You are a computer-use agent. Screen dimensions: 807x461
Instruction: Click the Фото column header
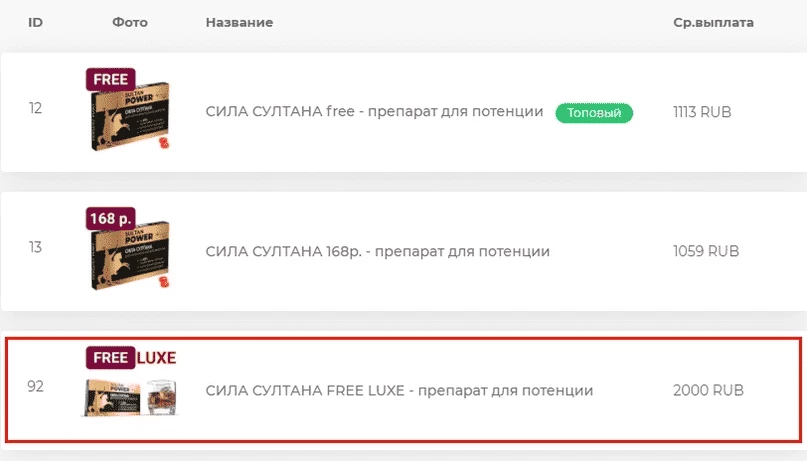(x=130, y=22)
